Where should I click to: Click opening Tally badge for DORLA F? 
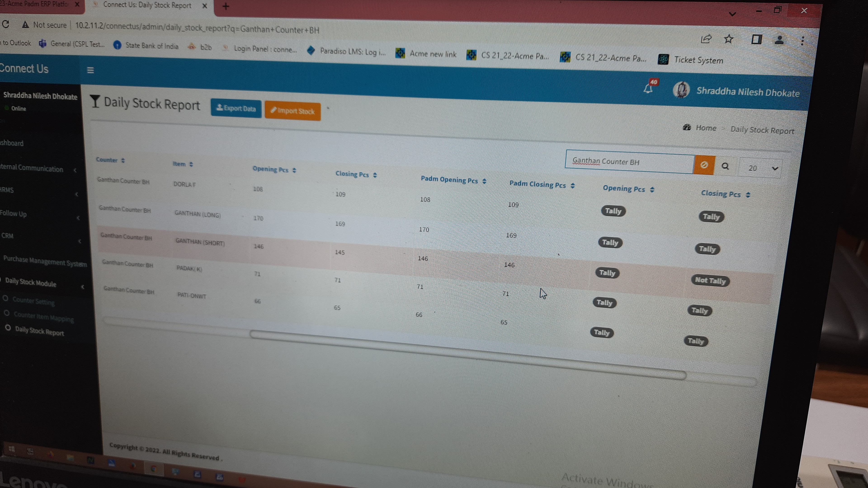(x=613, y=211)
